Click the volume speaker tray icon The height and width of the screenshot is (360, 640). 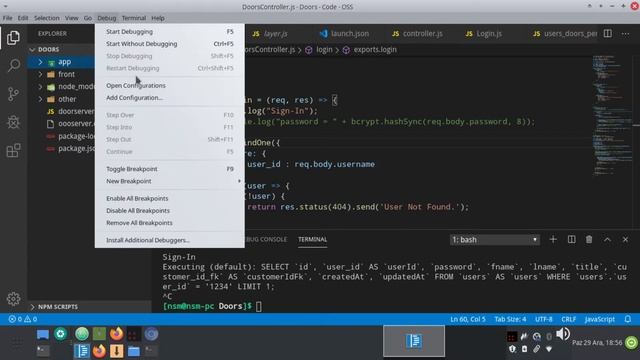563,334
